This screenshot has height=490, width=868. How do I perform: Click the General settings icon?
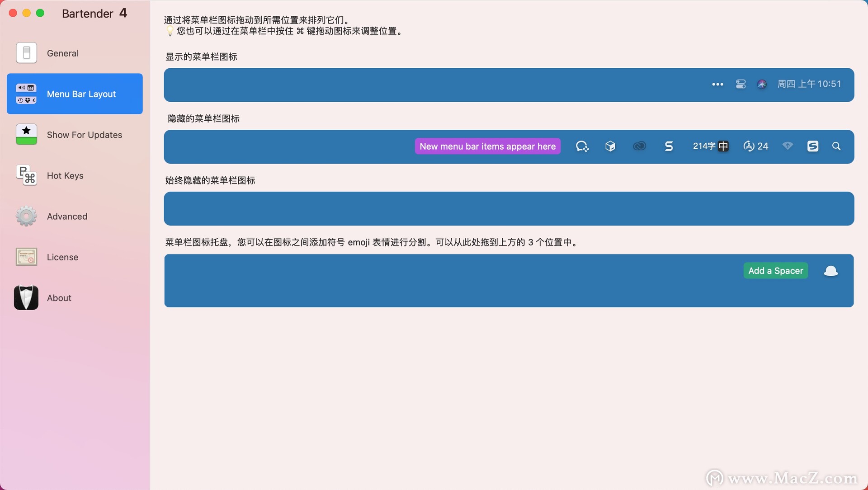point(26,52)
